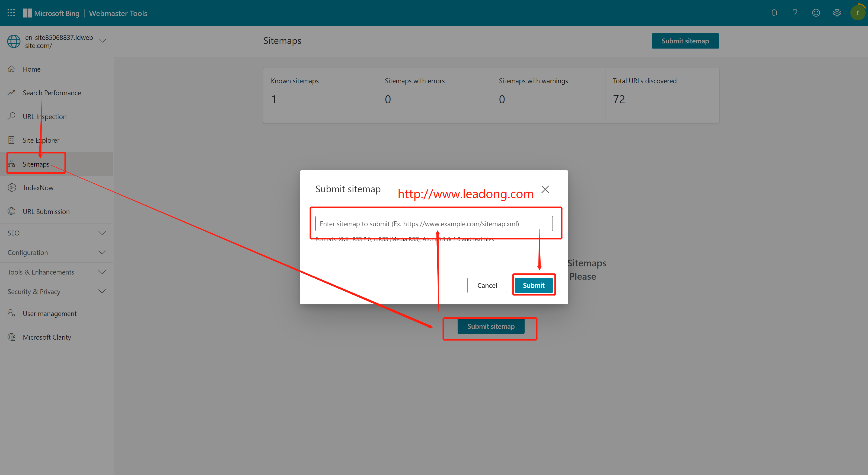Click the IndexNow sidebar icon
Image resolution: width=868 pixels, height=475 pixels.
(x=12, y=188)
